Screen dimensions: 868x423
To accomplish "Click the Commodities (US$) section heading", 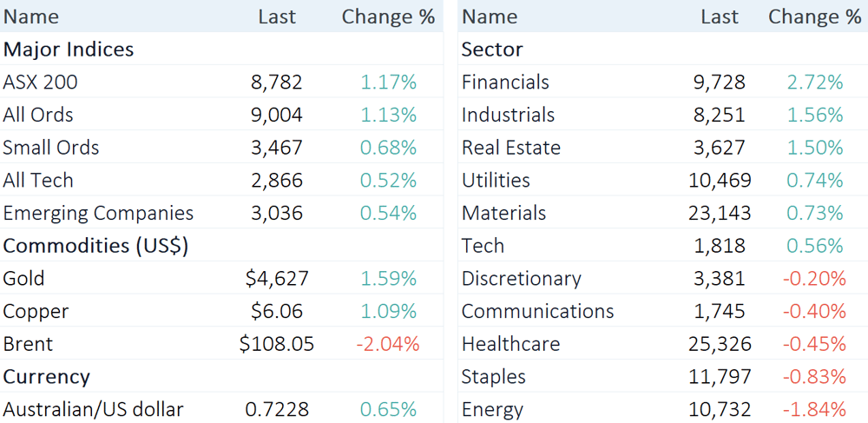I will coord(95,246).
